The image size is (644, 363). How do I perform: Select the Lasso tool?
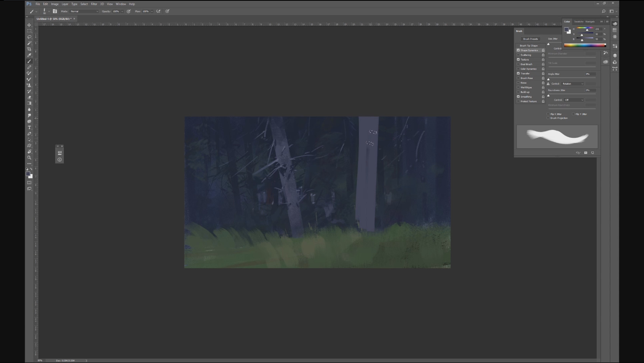click(x=29, y=37)
